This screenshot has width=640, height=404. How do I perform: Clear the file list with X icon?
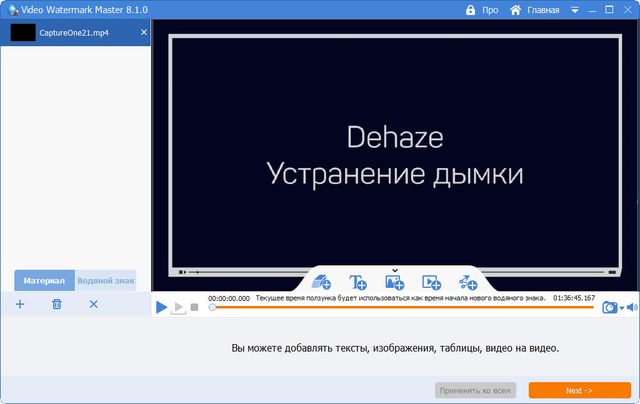tap(93, 304)
